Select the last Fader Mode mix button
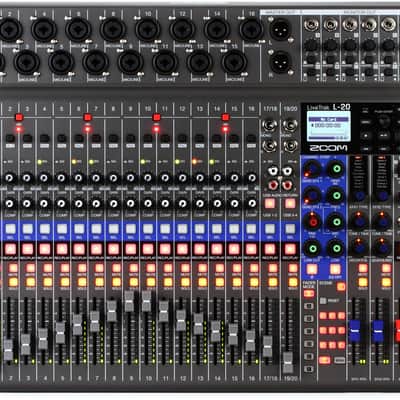 (x=309, y=369)
